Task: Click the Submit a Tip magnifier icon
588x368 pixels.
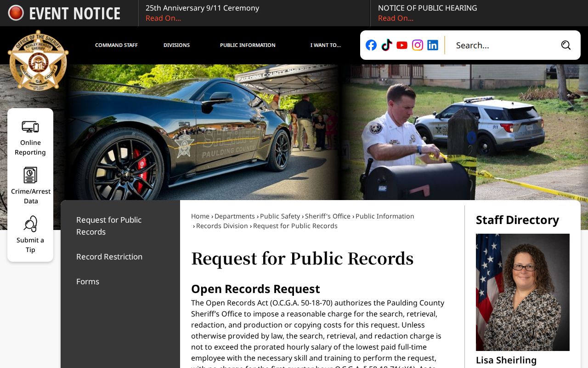Action: (x=30, y=224)
